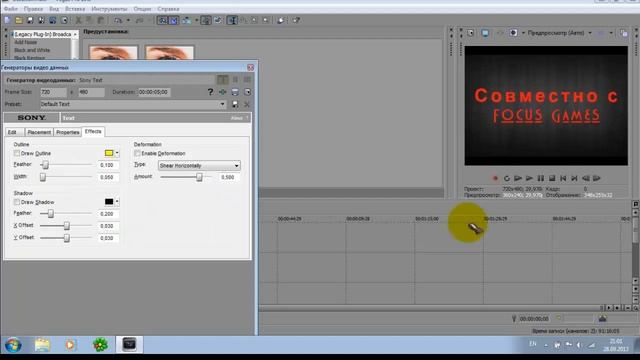640x360 pixels.
Task: Click the yellow outline color swatch
Action: (x=109, y=153)
